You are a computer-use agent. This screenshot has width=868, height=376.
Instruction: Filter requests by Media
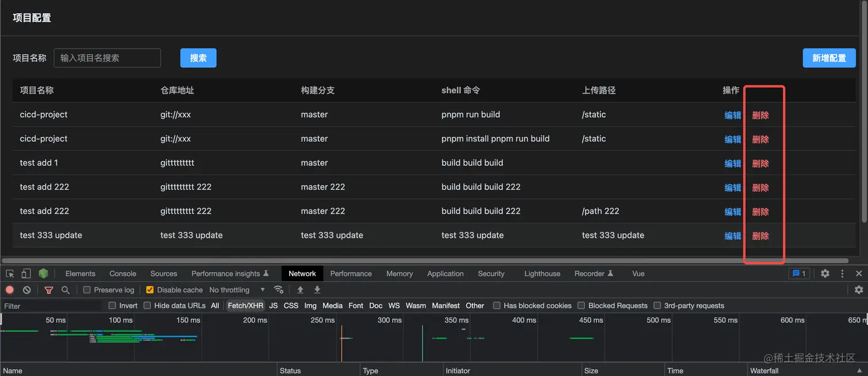(x=332, y=305)
